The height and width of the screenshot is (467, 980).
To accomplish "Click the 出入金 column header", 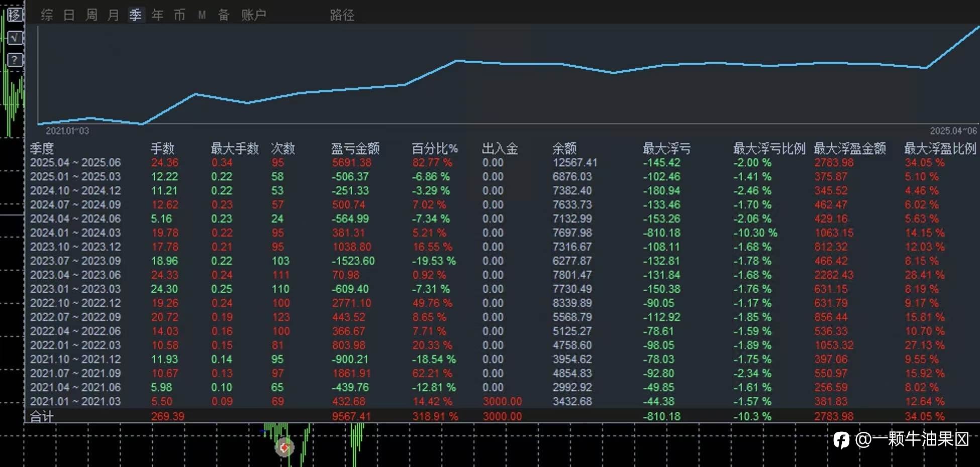I will tap(500, 148).
